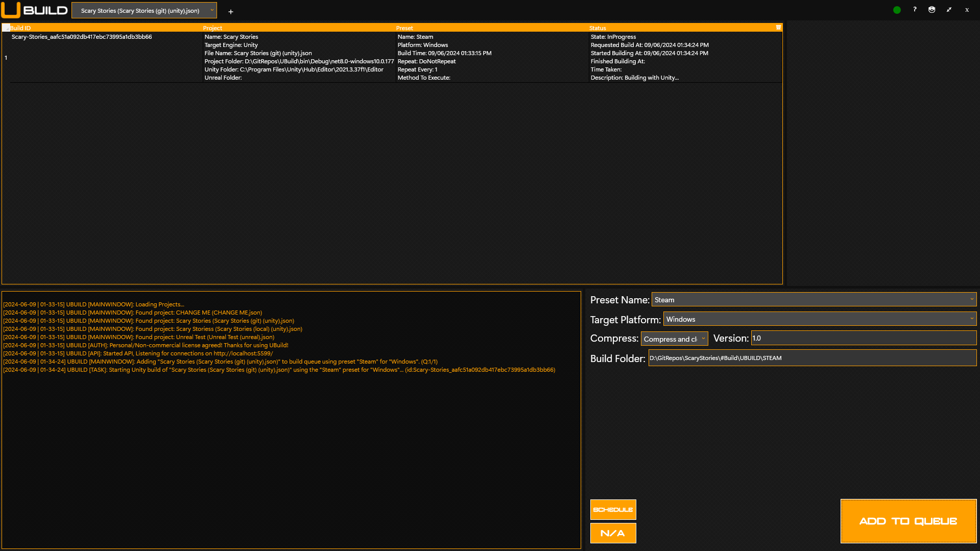The width and height of the screenshot is (980, 551).
Task: Open the Scary Stories project dropdown
Action: coord(144,11)
